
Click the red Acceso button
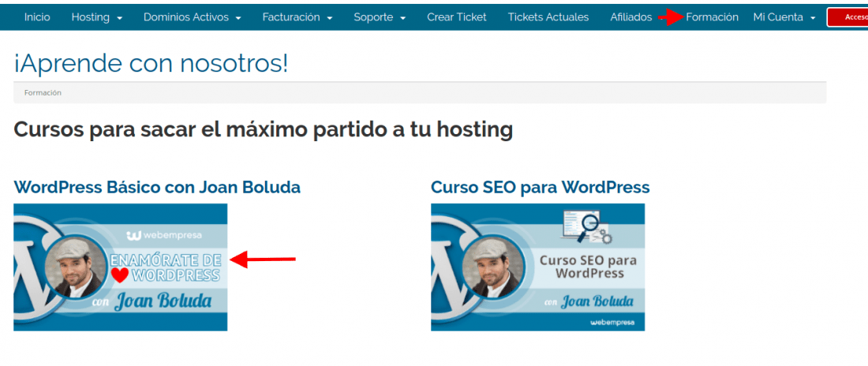tap(847, 17)
